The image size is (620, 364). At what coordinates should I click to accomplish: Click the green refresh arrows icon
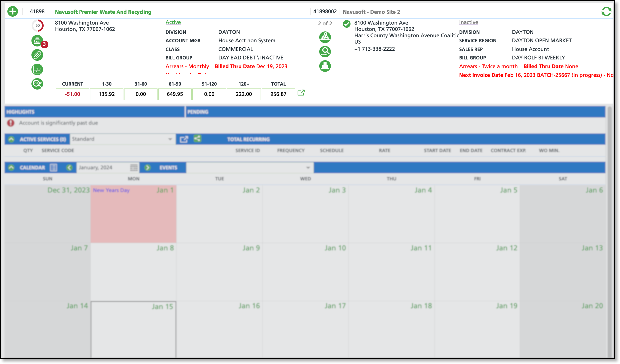coord(606,11)
